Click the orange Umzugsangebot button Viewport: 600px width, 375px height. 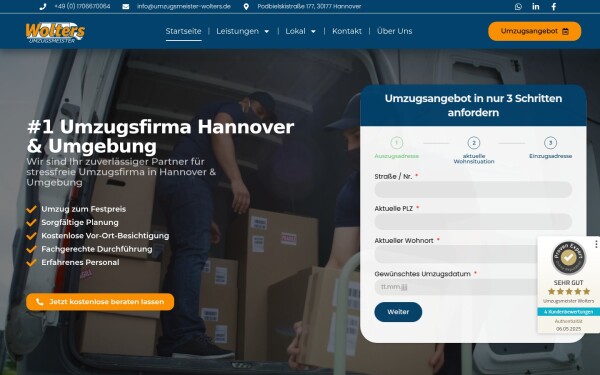[x=534, y=31]
